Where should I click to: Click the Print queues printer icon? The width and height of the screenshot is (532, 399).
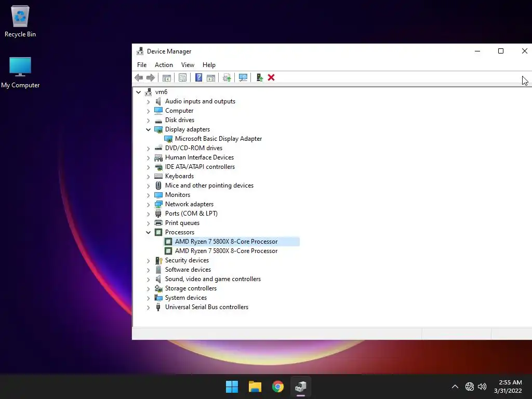[158, 223]
